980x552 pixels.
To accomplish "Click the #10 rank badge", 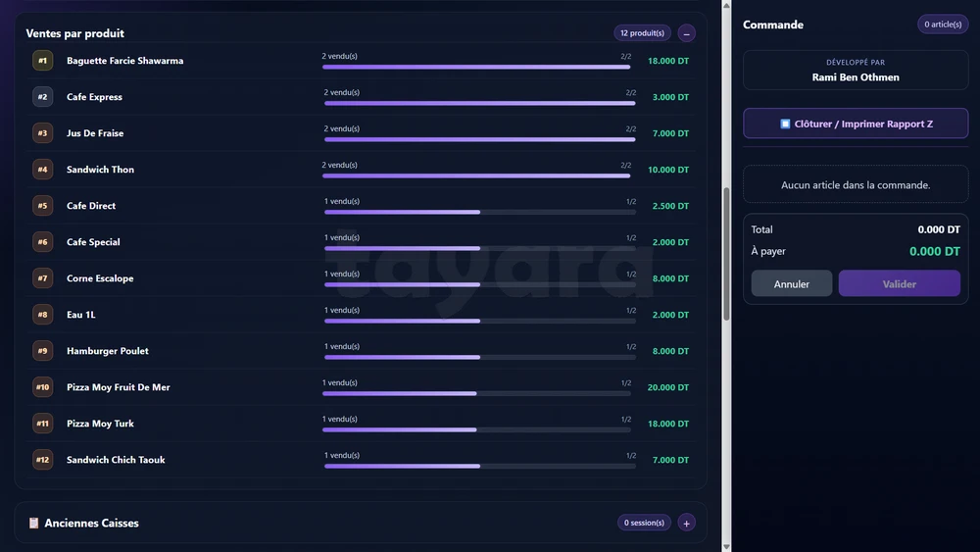I will pyautogui.click(x=42, y=387).
